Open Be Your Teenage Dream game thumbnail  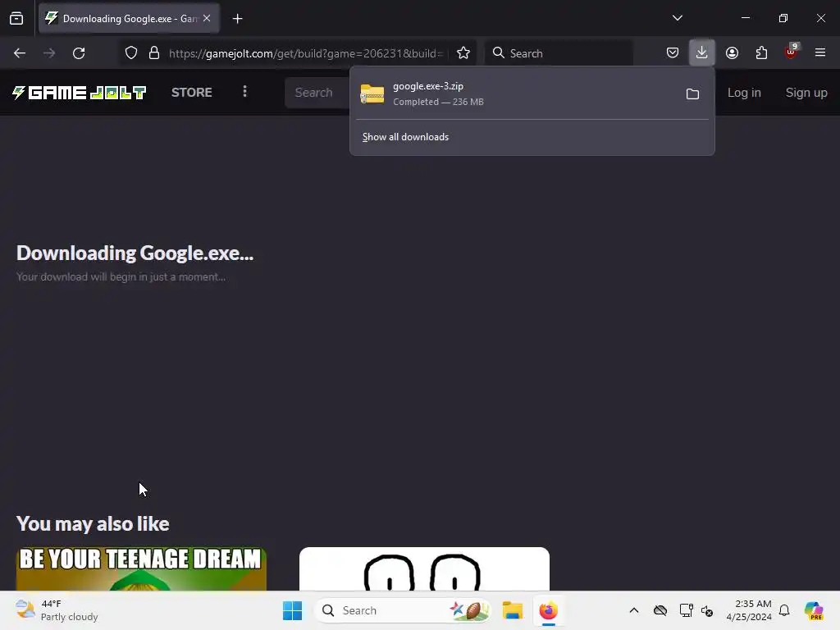141,569
